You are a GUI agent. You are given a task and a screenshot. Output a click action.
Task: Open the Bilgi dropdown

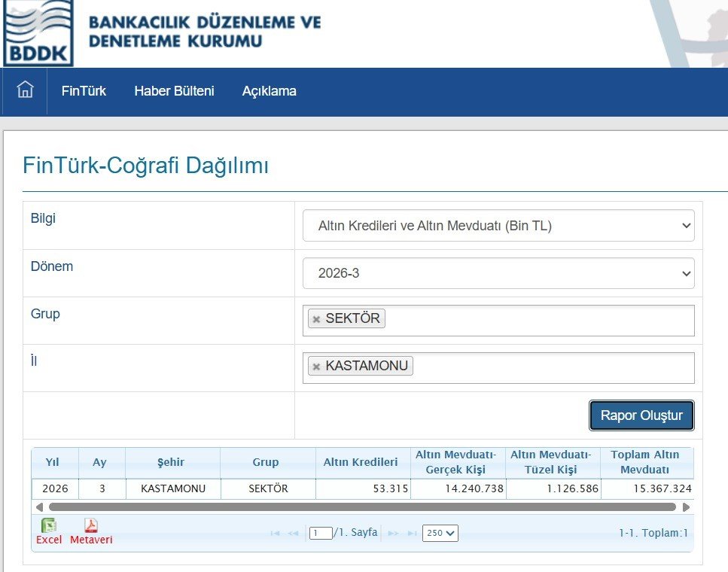click(x=498, y=226)
